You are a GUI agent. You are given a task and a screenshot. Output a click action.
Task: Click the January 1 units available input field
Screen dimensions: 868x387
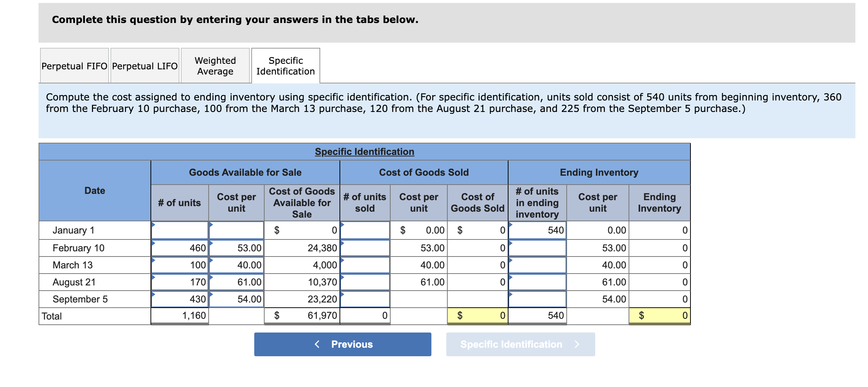pos(179,230)
